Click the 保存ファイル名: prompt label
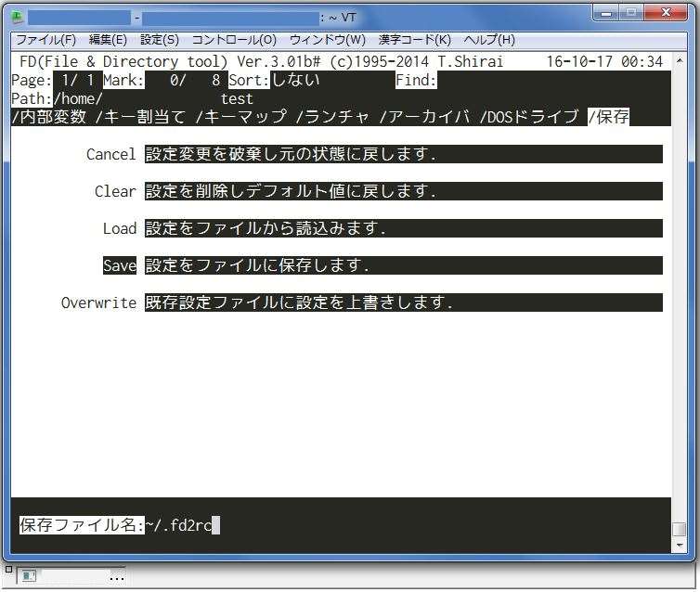The image size is (700, 592). (82, 525)
